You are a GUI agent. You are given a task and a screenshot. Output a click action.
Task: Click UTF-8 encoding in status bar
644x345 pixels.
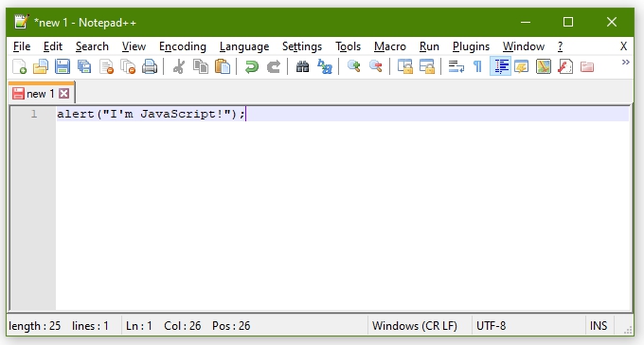(x=491, y=326)
